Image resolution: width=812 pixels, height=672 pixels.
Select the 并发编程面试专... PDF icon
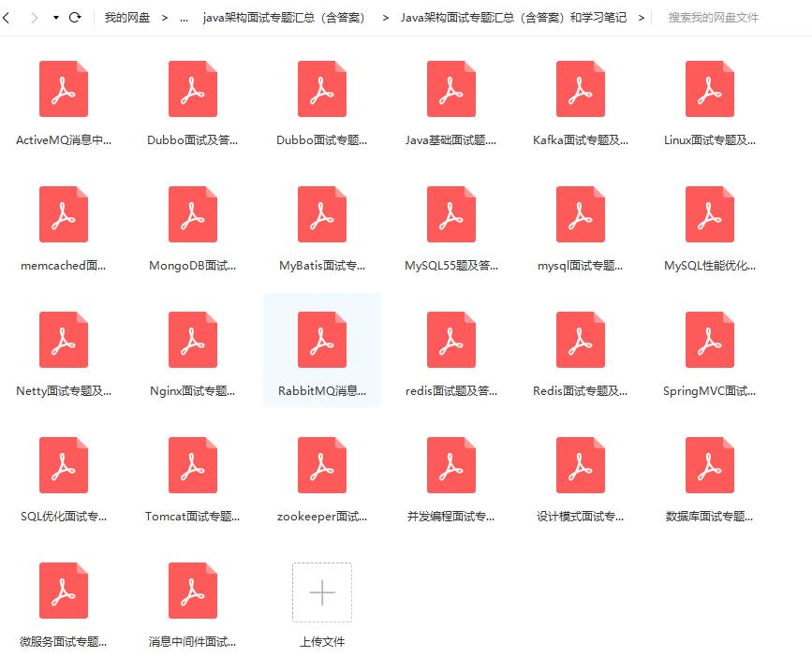(x=451, y=465)
